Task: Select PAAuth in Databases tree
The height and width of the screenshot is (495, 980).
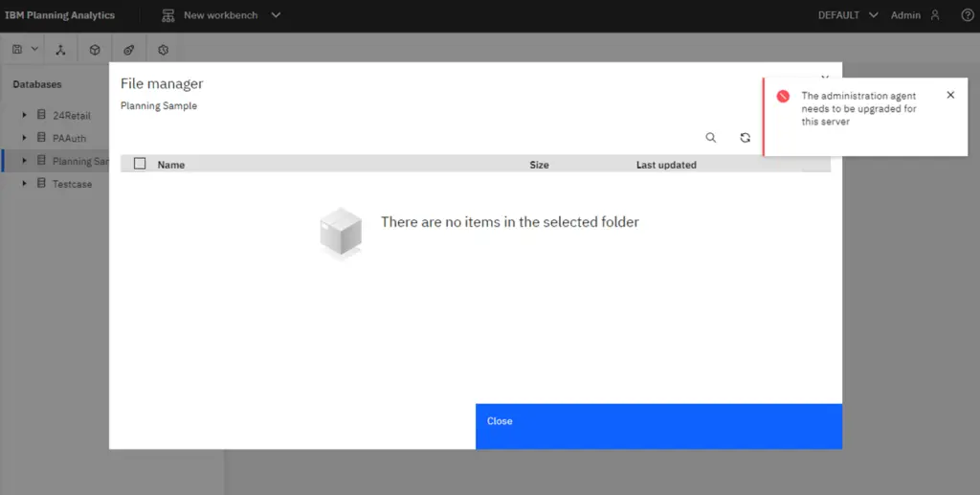Action: [69, 138]
